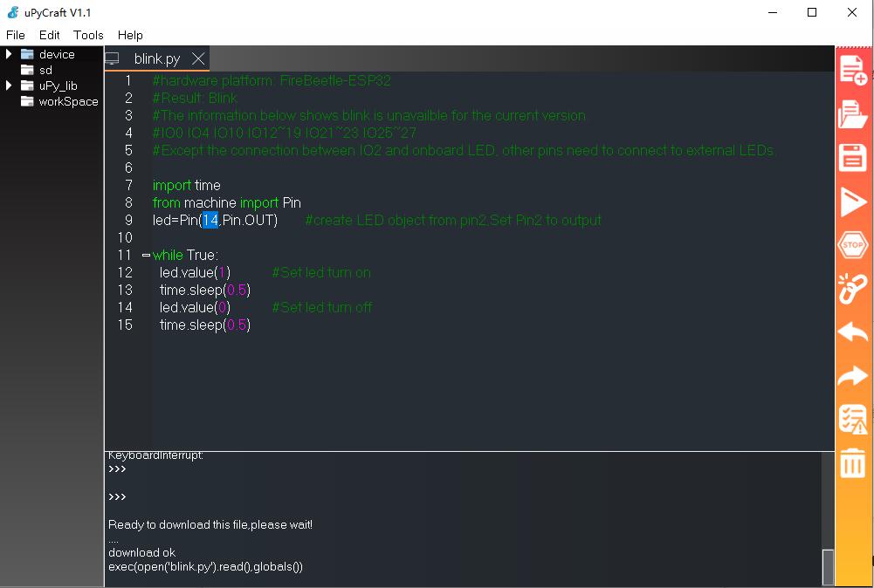Click the Open file icon
The image size is (874, 588).
tap(853, 114)
